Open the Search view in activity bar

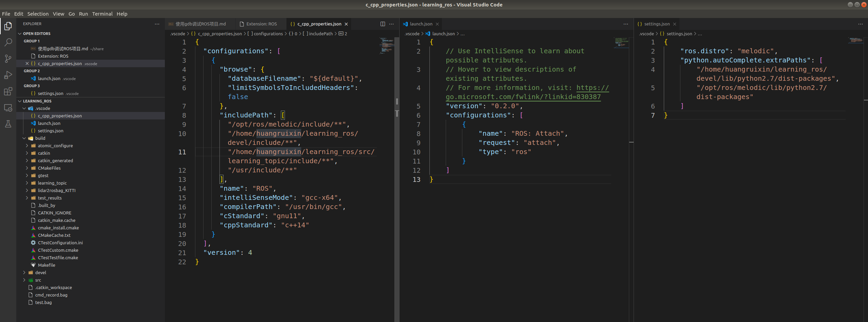click(8, 42)
